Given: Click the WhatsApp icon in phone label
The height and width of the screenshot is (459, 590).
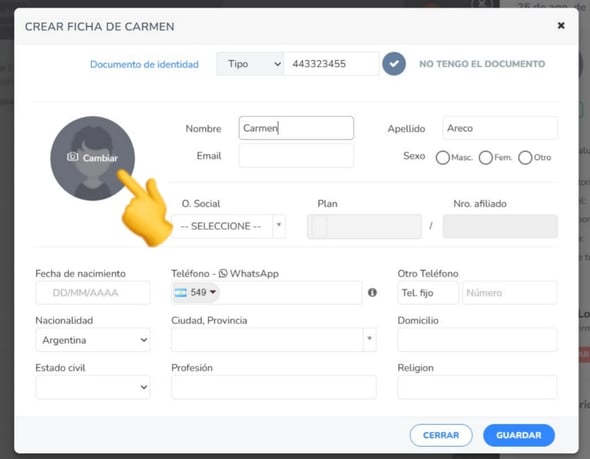Looking at the screenshot, I should click(x=223, y=274).
